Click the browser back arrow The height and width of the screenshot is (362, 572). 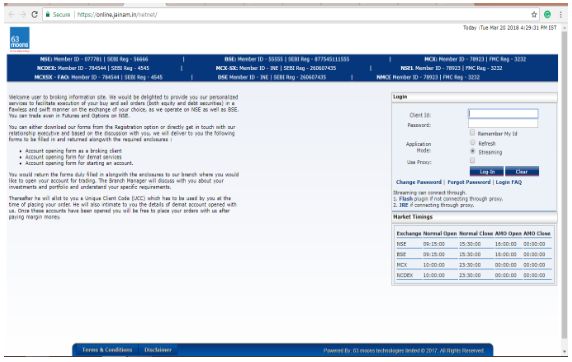click(11, 15)
